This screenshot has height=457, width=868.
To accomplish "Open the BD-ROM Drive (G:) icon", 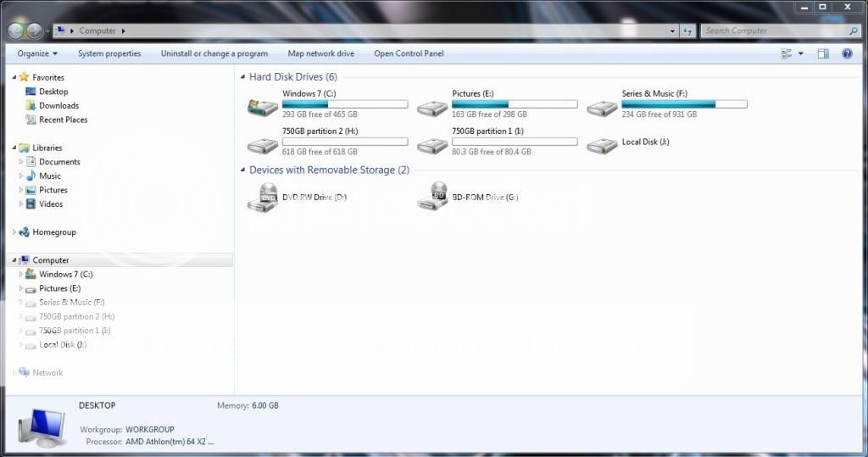I will click(432, 196).
